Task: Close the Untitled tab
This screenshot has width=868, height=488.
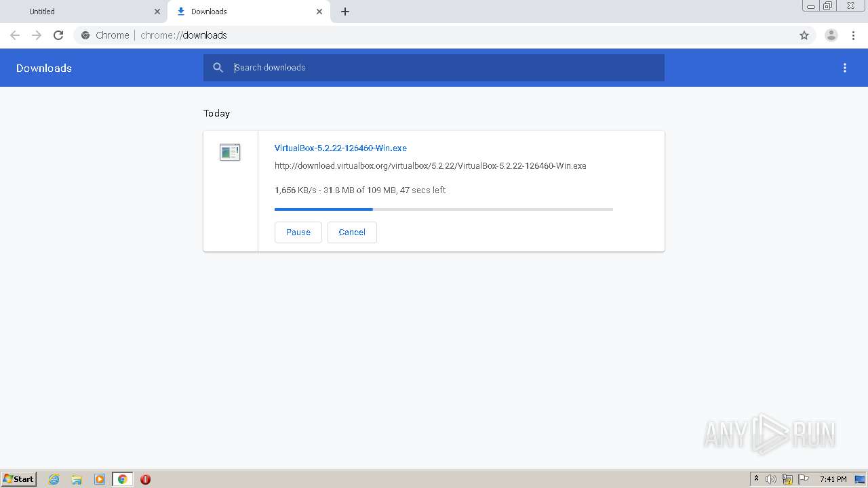Action: [157, 12]
